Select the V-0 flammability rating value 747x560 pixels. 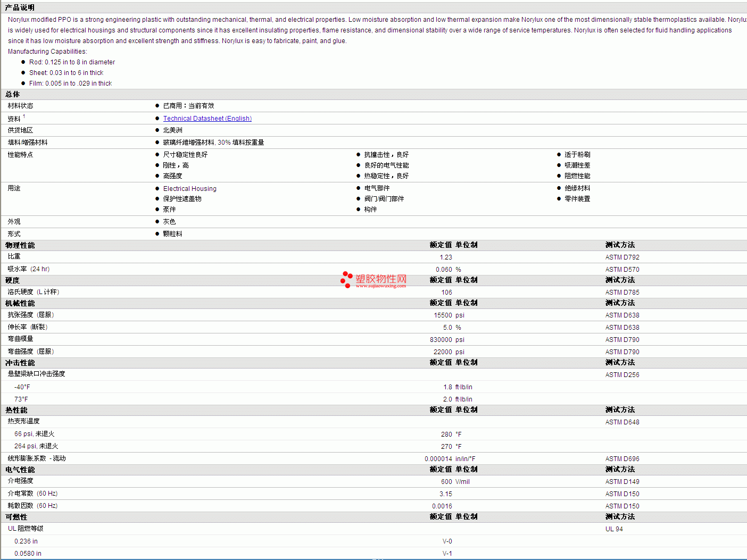click(447, 541)
